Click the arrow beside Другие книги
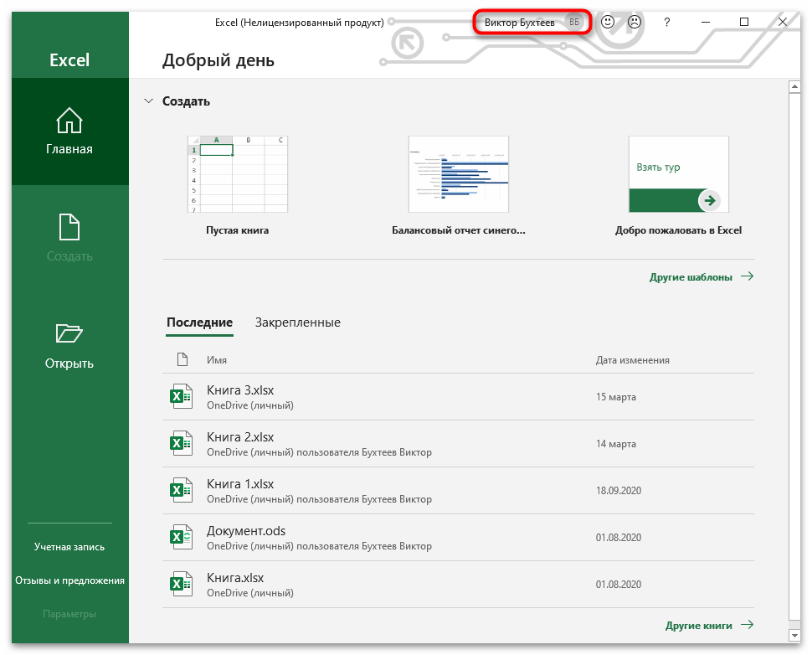 click(747, 624)
